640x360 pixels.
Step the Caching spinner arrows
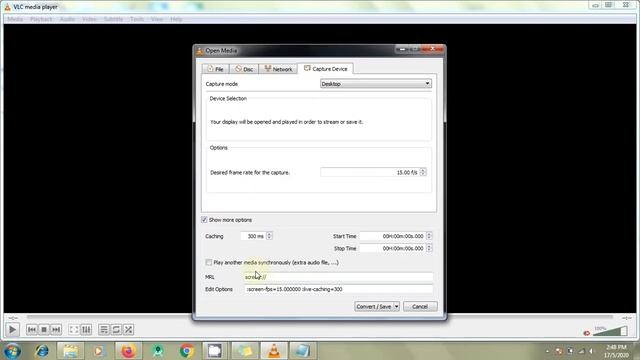tap(269, 236)
